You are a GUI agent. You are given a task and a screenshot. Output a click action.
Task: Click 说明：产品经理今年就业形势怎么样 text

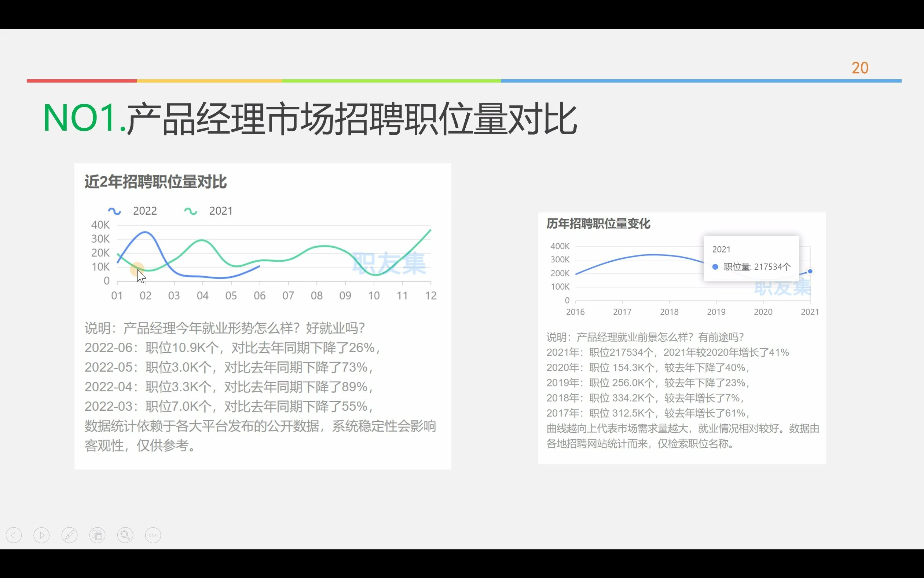point(224,328)
